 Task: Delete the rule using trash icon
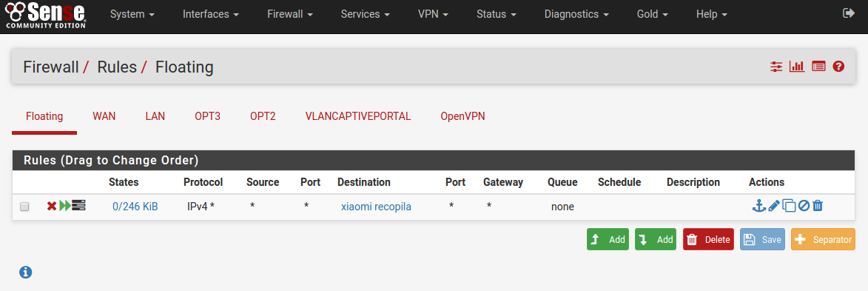pos(818,206)
